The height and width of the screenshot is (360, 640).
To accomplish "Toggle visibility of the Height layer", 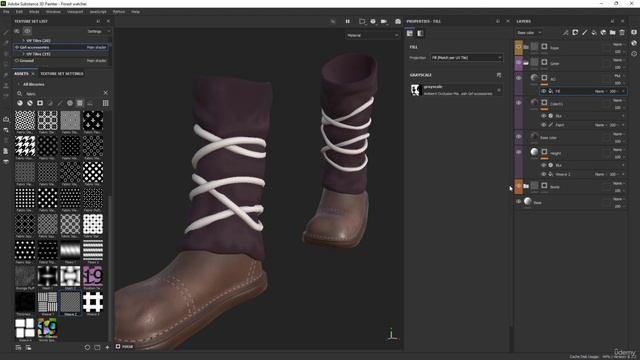I will [519, 152].
